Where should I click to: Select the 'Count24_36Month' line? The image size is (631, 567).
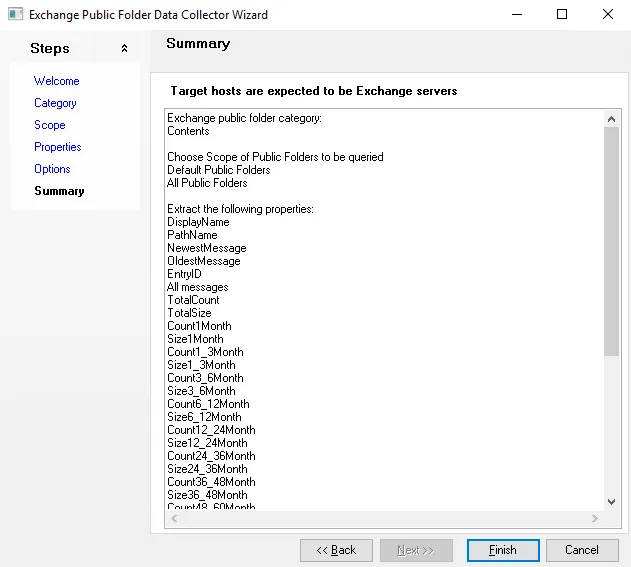pyautogui.click(x=211, y=456)
